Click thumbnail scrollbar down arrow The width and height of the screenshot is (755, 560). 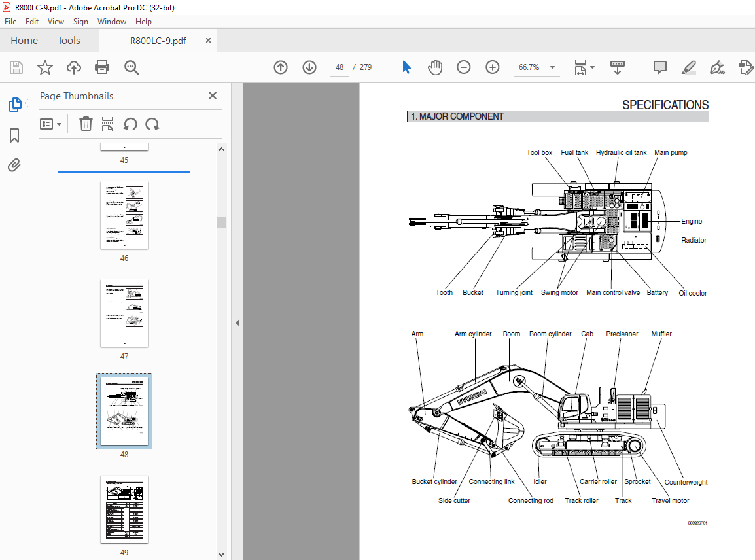click(222, 554)
